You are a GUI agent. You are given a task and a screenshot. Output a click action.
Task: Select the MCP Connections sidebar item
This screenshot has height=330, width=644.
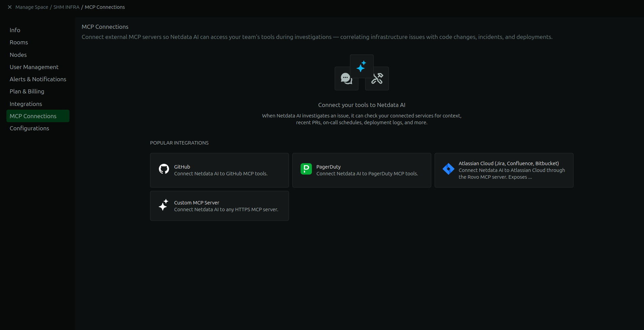click(x=38, y=116)
